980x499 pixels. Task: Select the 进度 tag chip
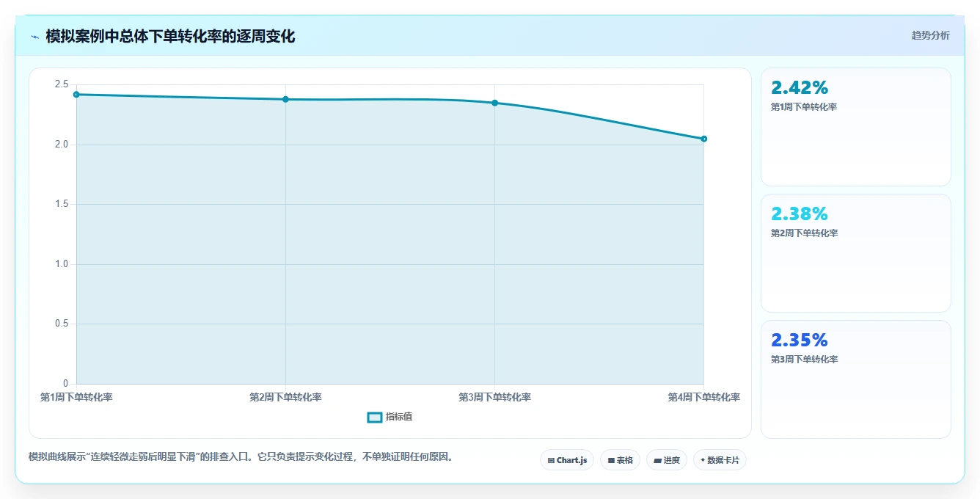(666, 460)
